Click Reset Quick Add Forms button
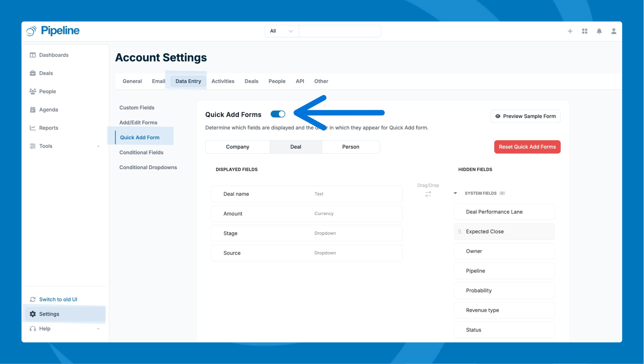This screenshot has width=644, height=364. pos(527,147)
